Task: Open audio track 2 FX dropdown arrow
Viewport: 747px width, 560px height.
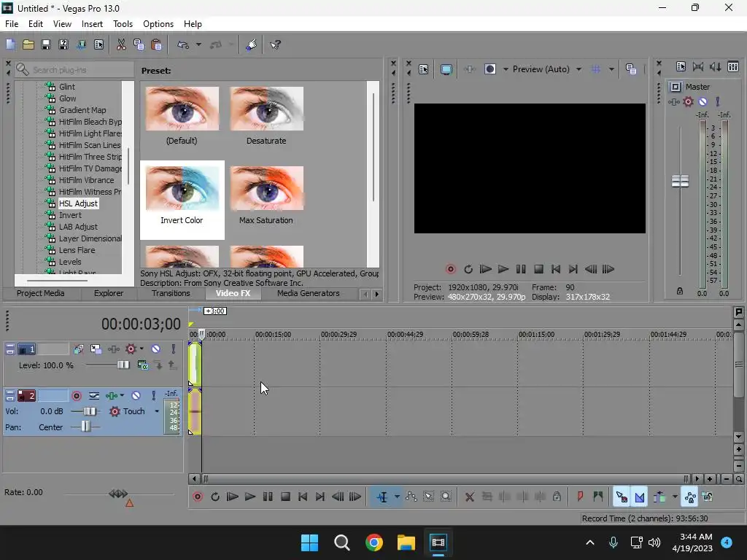Action: pyautogui.click(x=122, y=396)
